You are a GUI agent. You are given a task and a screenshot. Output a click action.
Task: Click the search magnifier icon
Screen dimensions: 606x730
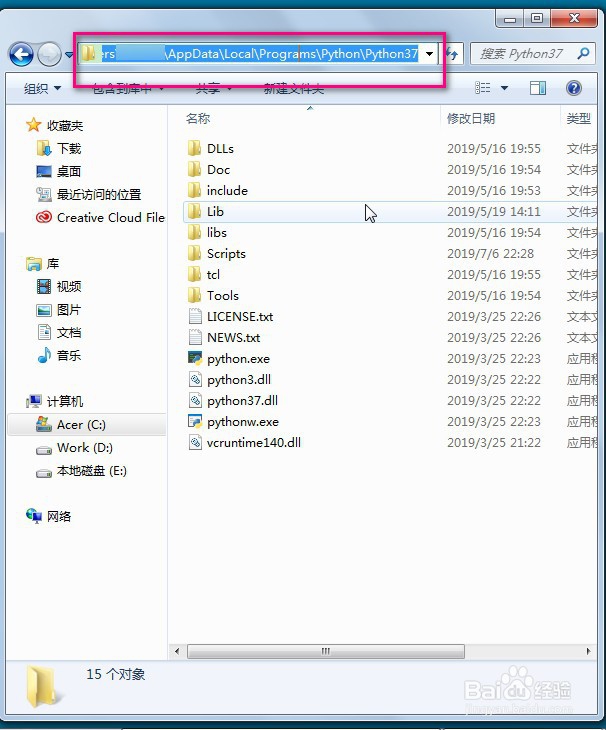[583, 54]
